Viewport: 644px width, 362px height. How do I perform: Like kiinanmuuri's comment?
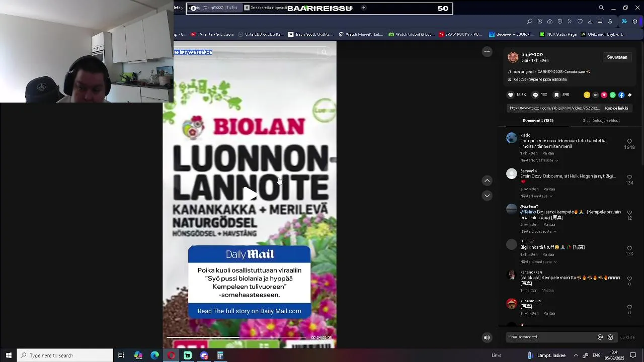629,307
